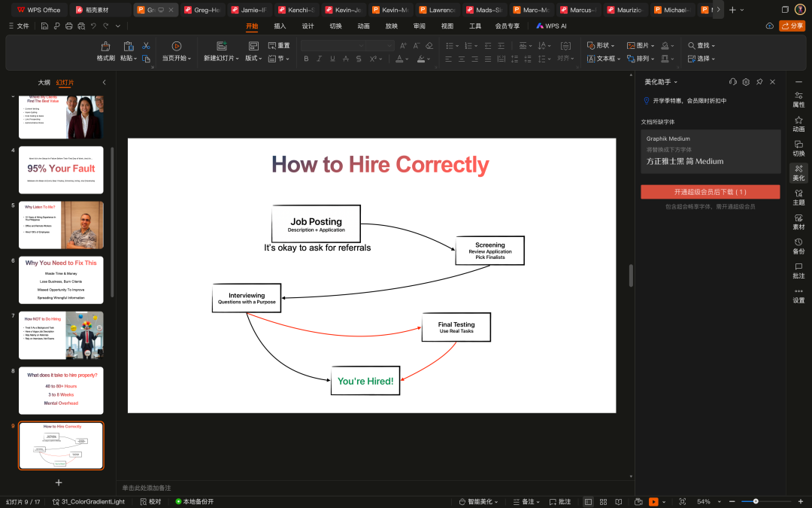Expand the Shapes dropdown

(x=601, y=46)
